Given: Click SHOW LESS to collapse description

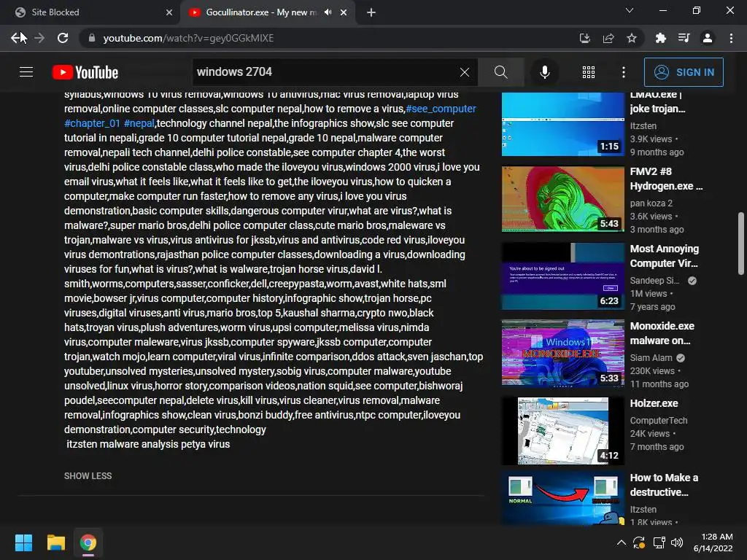Looking at the screenshot, I should 88,475.
